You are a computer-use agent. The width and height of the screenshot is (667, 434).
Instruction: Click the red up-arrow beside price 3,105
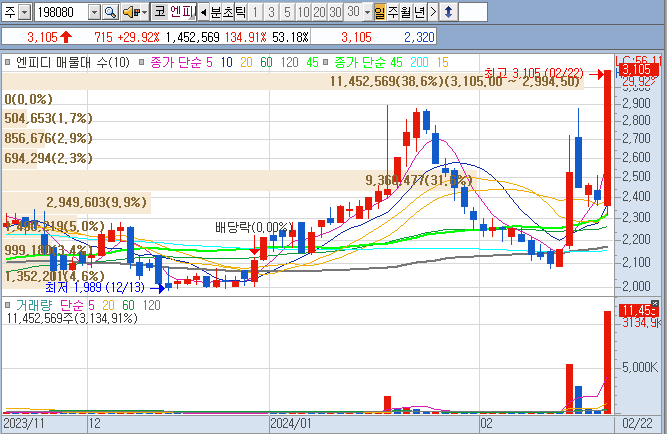click(66, 37)
